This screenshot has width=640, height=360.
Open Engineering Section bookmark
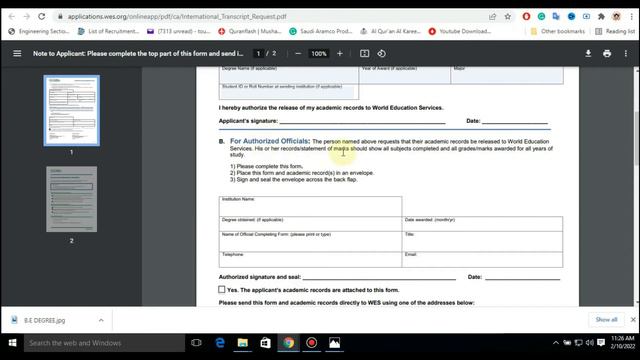39,31
